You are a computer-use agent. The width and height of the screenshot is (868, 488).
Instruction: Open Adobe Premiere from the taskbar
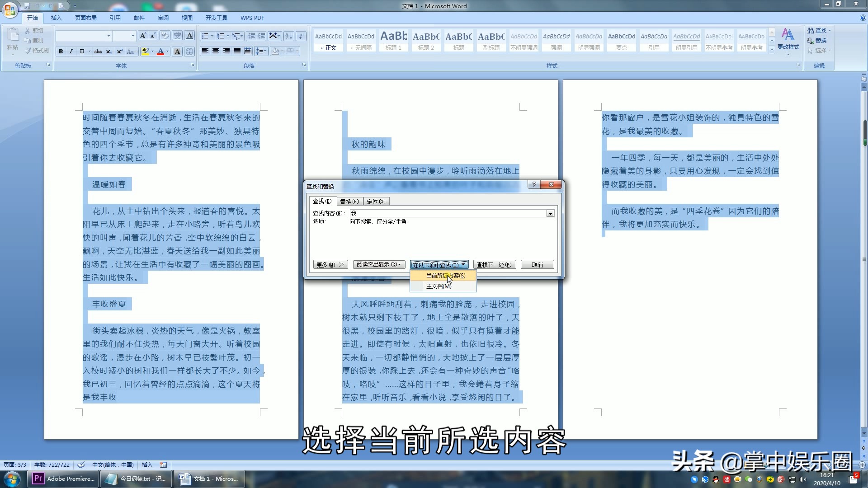pyautogui.click(x=63, y=479)
